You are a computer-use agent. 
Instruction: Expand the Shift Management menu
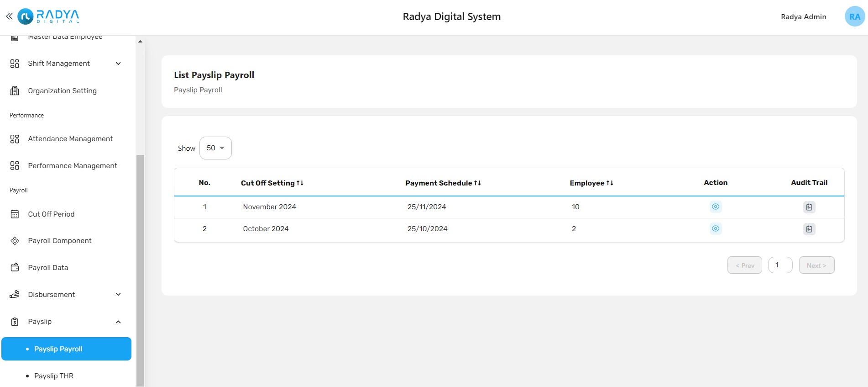[x=118, y=64]
